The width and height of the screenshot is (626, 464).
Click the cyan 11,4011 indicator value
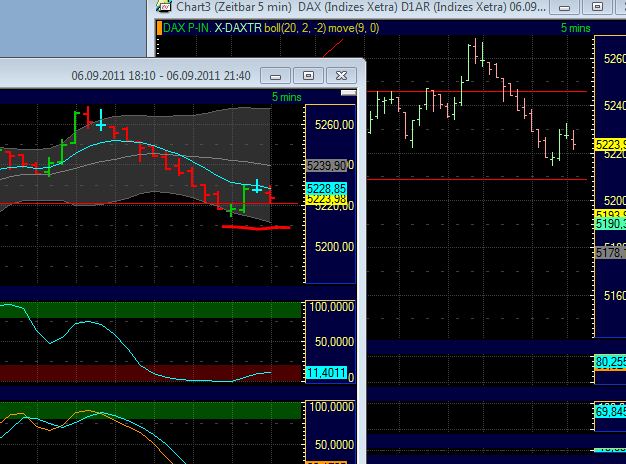tap(327, 373)
